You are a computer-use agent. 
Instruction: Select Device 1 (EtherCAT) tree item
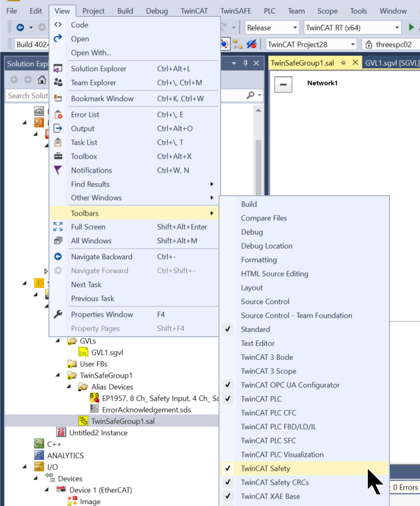click(101, 490)
